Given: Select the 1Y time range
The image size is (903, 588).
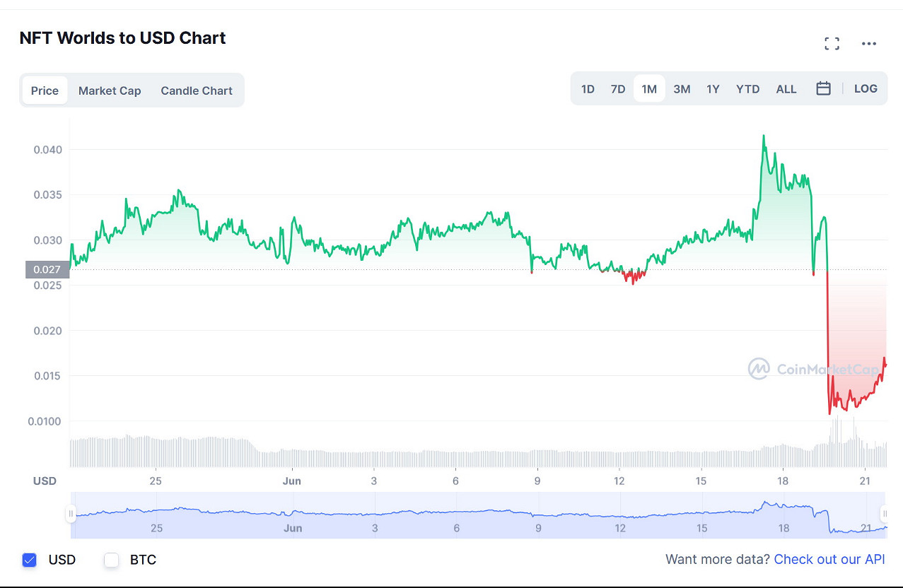Looking at the screenshot, I should 713,89.
